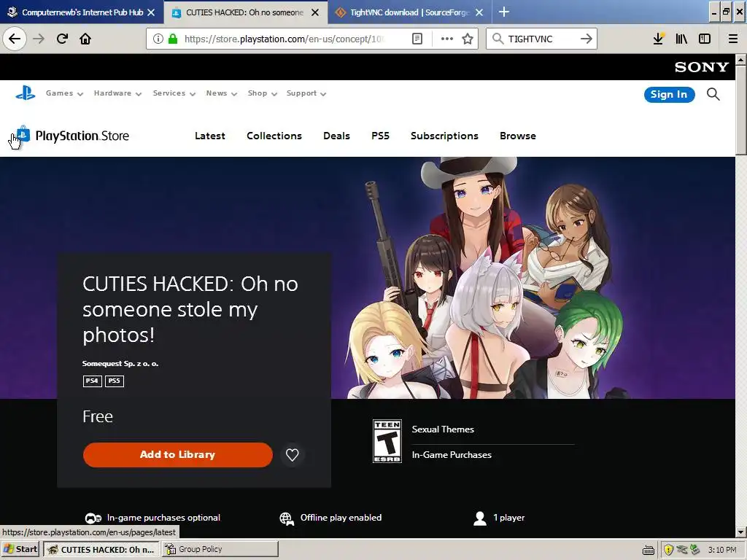Close the CUTIES HACKED tab
Image resolution: width=747 pixels, height=560 pixels.
(x=315, y=12)
